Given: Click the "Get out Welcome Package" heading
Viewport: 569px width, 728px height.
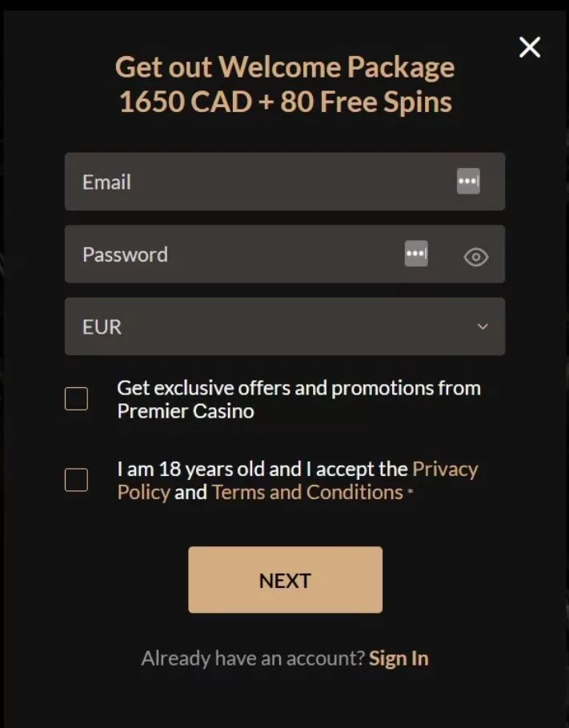Looking at the screenshot, I should click(284, 67).
